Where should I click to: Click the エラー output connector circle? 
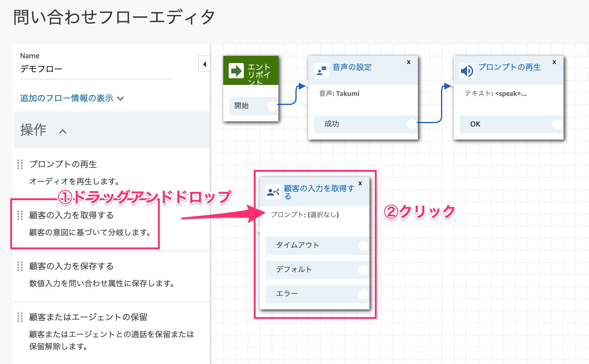point(363,294)
